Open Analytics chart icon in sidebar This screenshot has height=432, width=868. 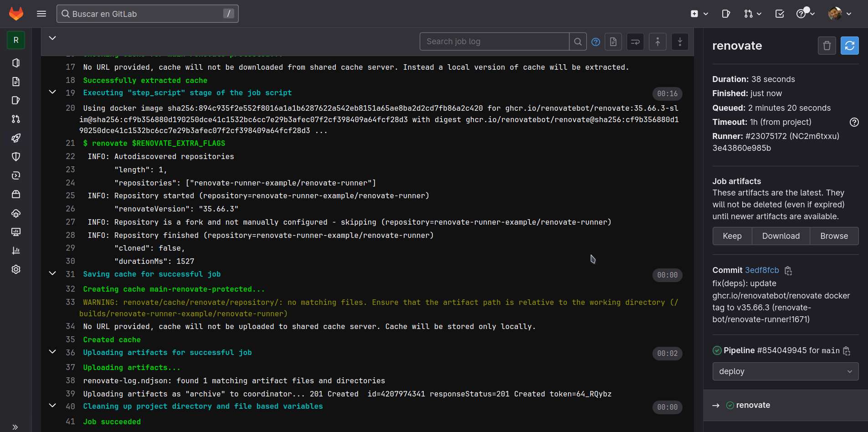(x=16, y=251)
